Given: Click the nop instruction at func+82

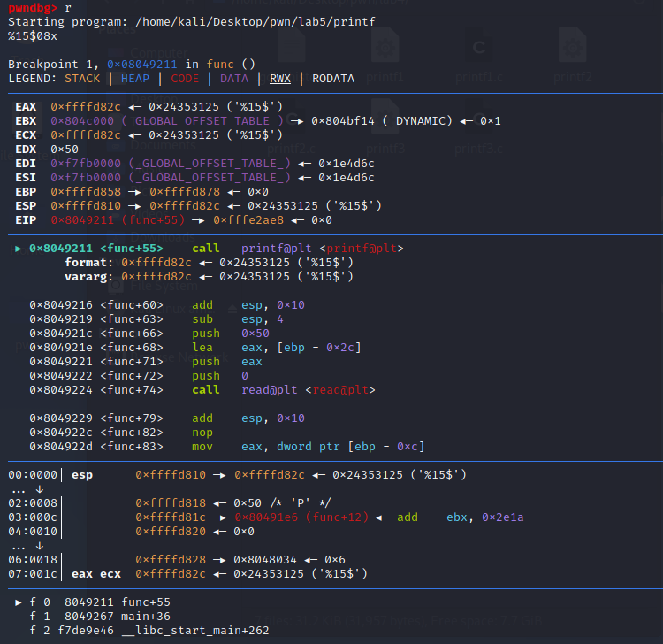Looking at the screenshot, I should click(x=202, y=433).
